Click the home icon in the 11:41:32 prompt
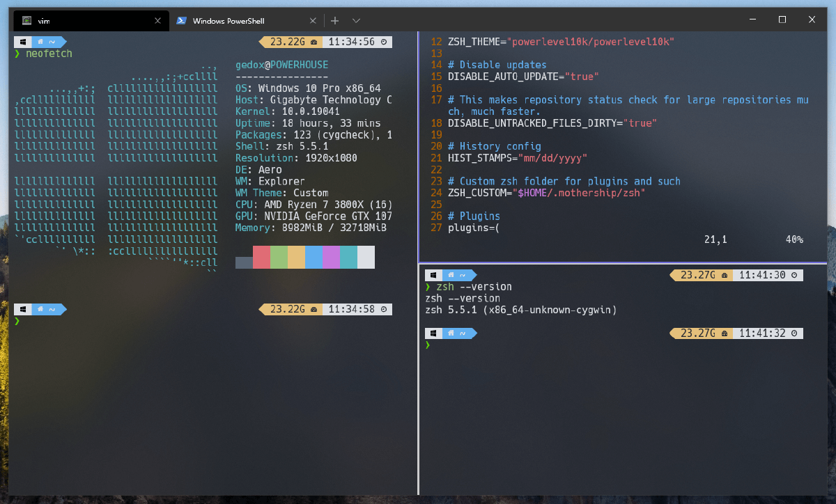 click(452, 333)
